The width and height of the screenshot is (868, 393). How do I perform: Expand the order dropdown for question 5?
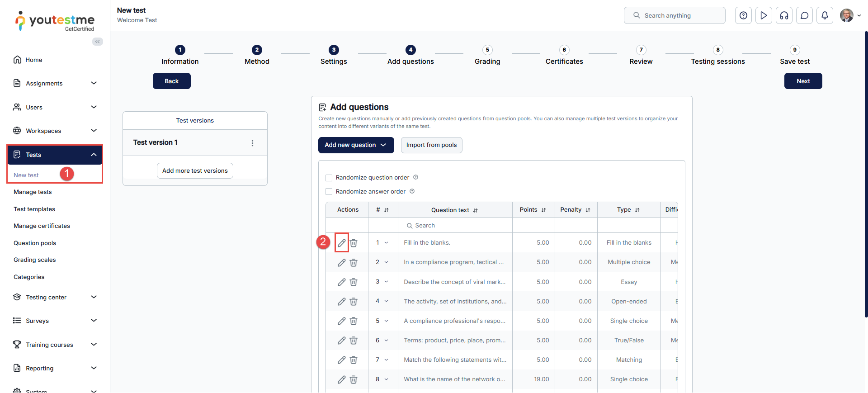point(386,321)
